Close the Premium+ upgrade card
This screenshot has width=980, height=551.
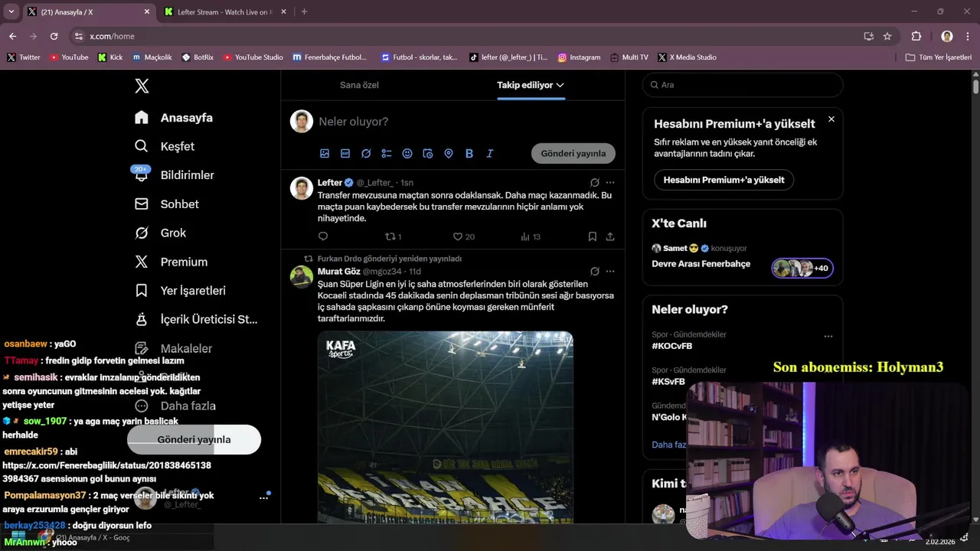pos(831,119)
